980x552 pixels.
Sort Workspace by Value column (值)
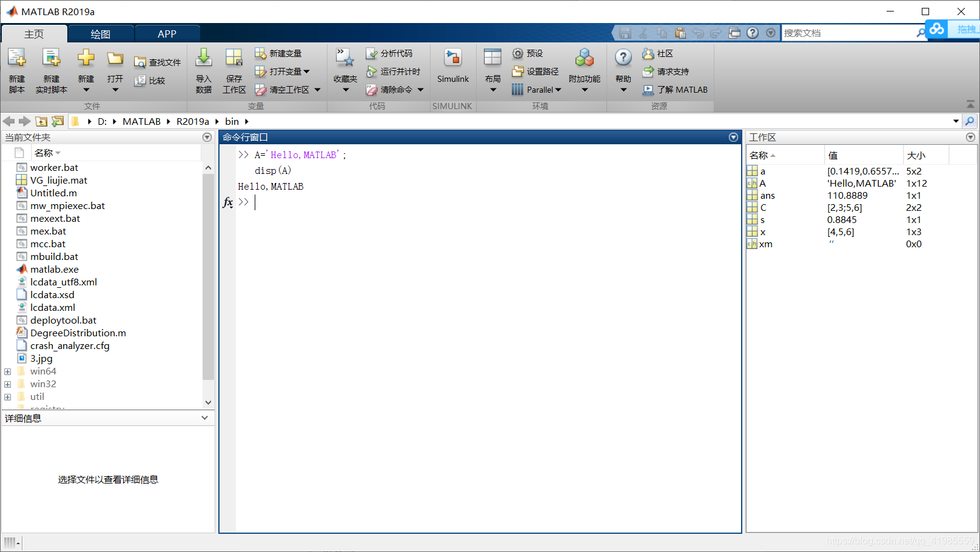click(864, 155)
